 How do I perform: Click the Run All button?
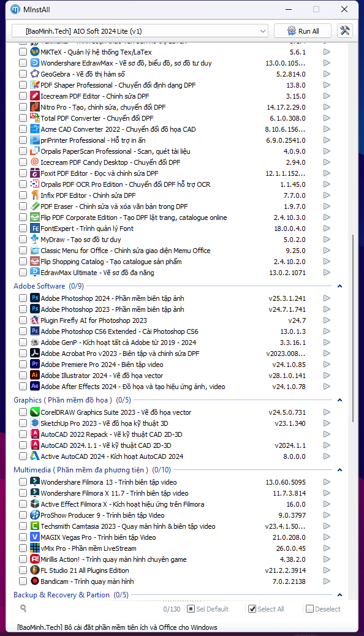(303, 31)
